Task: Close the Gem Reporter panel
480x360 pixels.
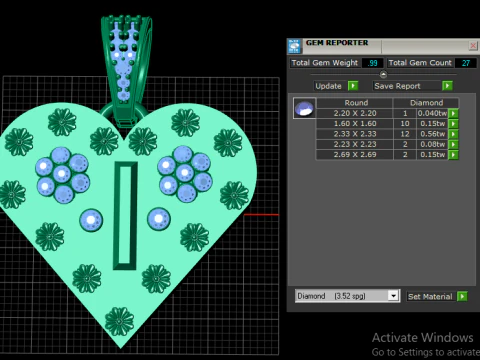Action: coord(473,45)
